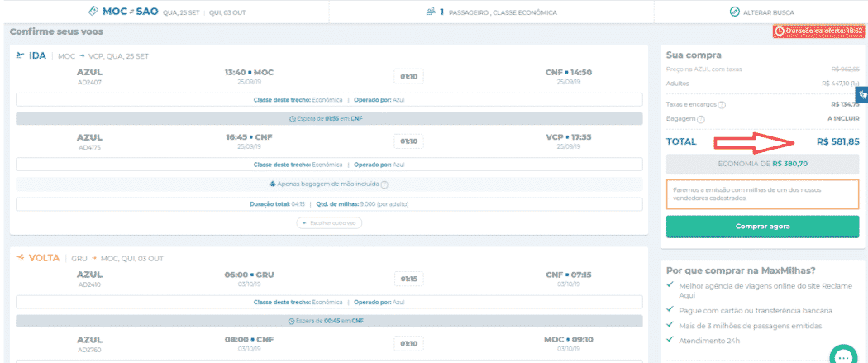
Task: Open the sign-language accessibility widget
Action: (x=861, y=94)
